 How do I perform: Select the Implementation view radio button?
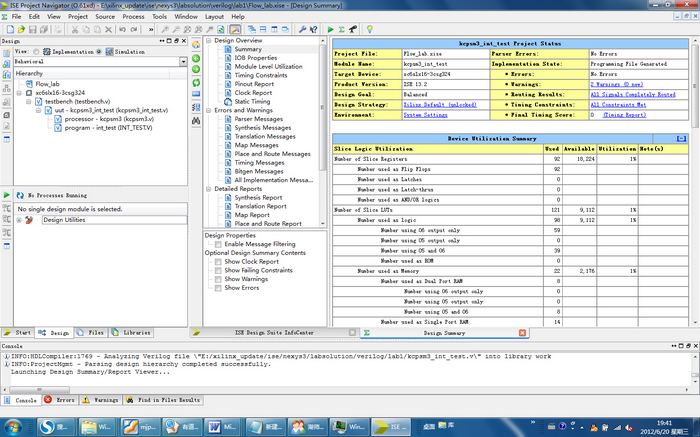click(x=36, y=52)
